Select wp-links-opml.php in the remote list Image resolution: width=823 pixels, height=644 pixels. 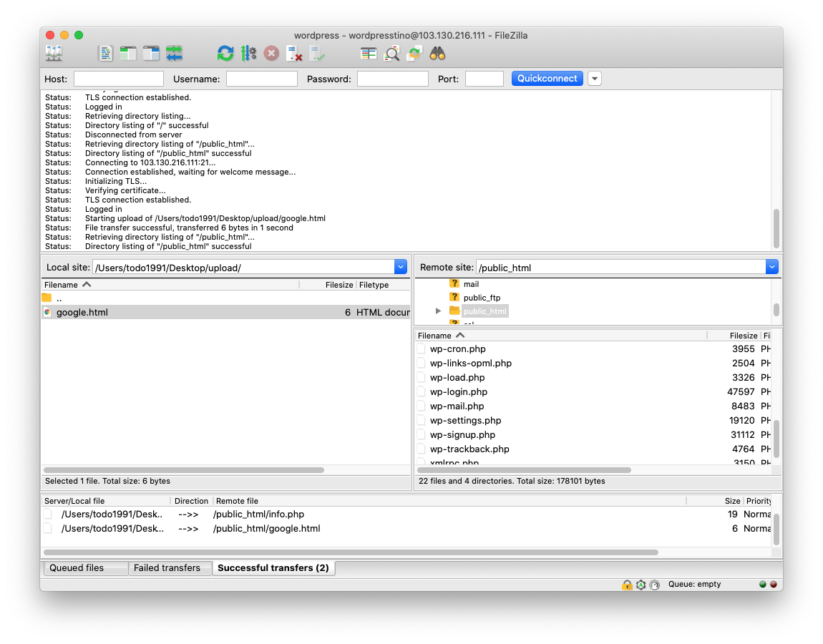[x=593, y=364]
